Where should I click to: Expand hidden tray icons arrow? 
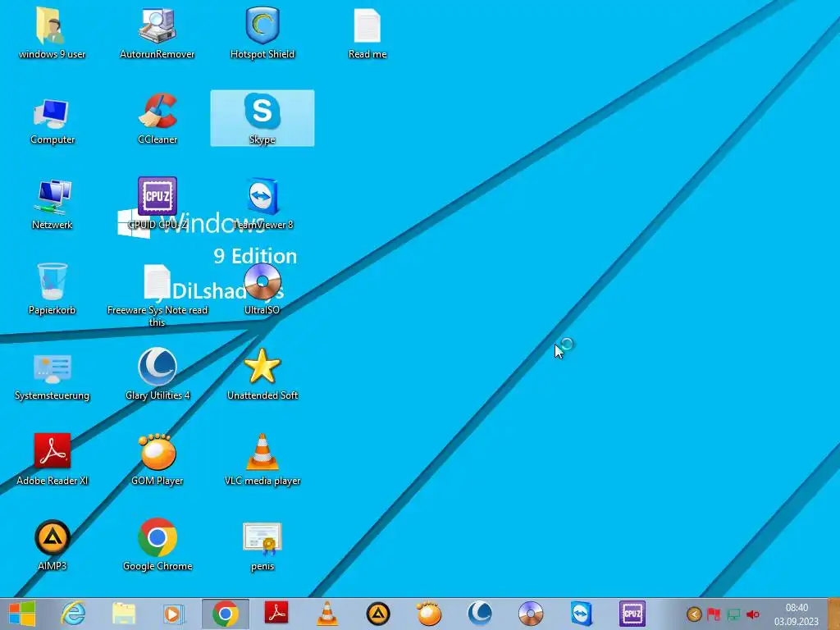[x=694, y=614]
